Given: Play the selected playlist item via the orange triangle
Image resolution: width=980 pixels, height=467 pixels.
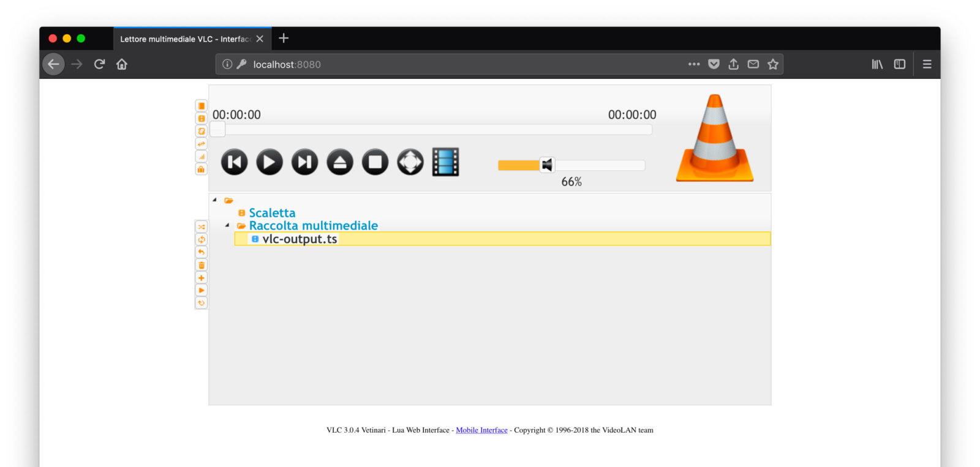Looking at the screenshot, I should [201, 290].
